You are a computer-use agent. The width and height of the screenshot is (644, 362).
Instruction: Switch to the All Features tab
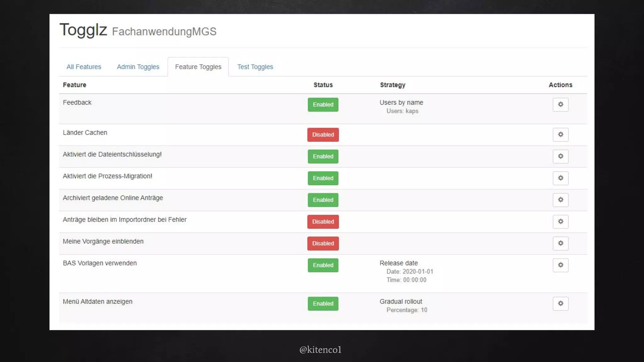coord(84,67)
